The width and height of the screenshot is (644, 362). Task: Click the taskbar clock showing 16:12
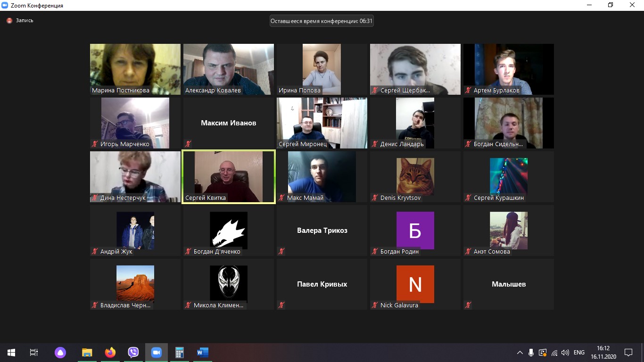click(x=603, y=352)
